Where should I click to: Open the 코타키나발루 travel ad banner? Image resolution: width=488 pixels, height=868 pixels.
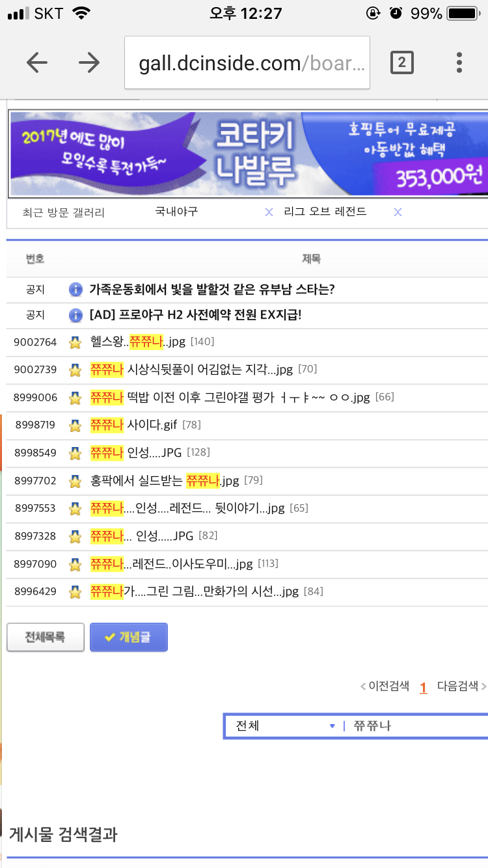248,154
